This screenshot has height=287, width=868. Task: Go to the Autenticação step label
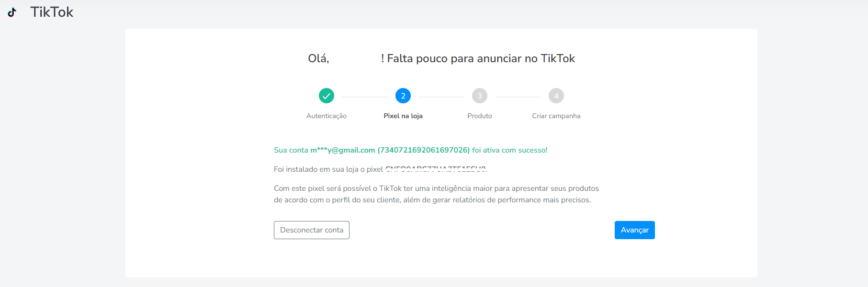coord(327,116)
